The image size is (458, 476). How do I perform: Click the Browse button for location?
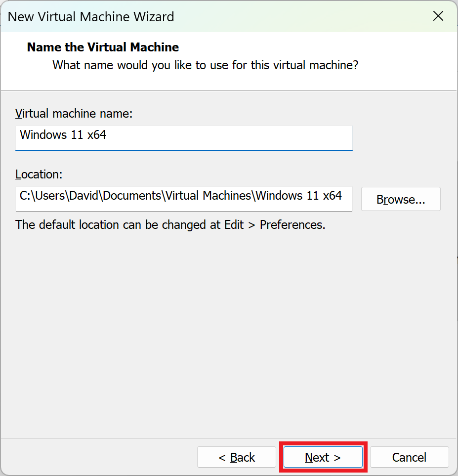click(400, 199)
